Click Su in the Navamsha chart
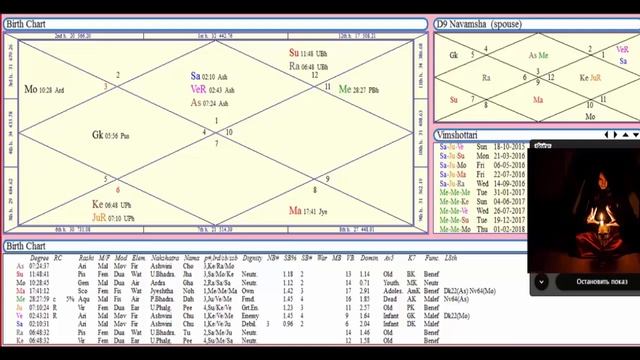 pyautogui.click(x=453, y=100)
